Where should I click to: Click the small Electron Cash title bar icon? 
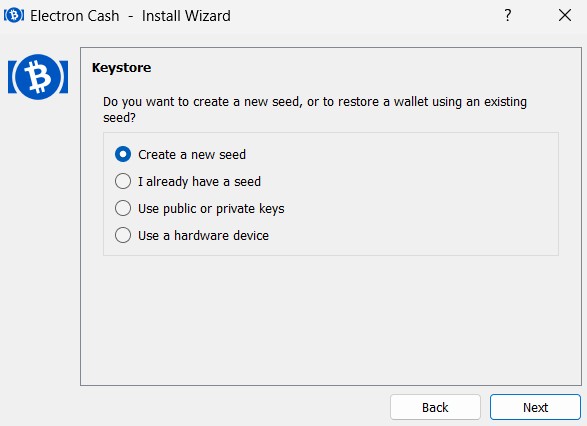[14, 16]
